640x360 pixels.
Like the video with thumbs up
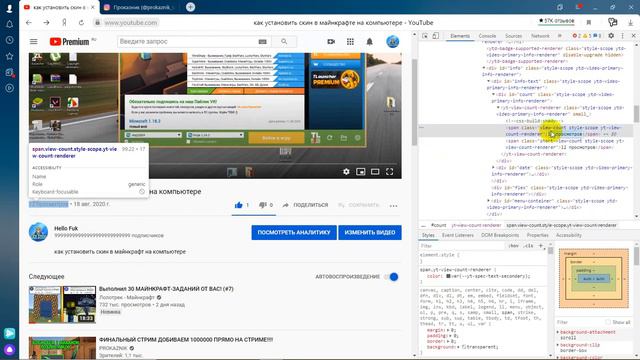[239, 205]
